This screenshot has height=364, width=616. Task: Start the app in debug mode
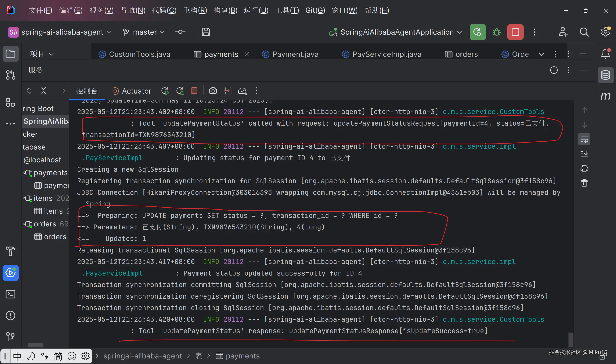pos(496,32)
